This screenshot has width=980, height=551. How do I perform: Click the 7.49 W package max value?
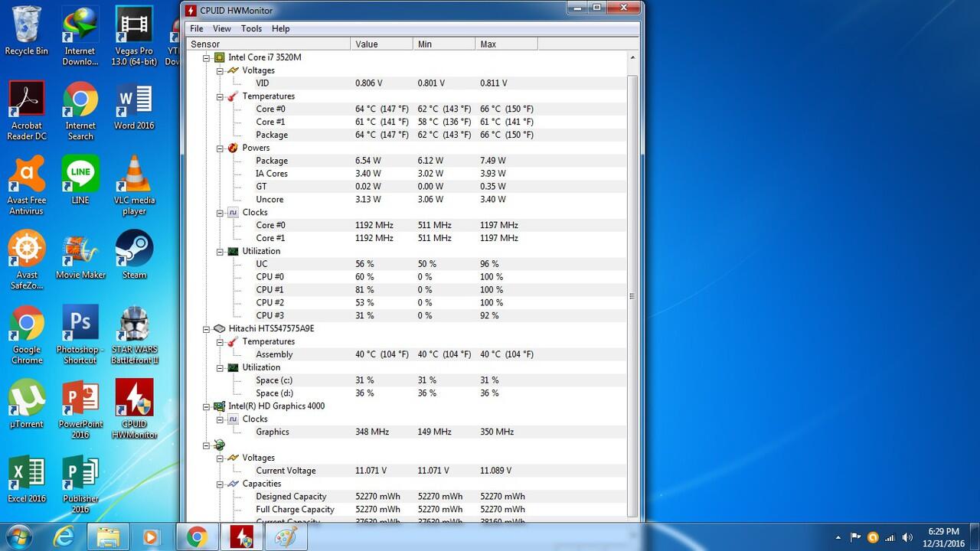click(x=493, y=161)
